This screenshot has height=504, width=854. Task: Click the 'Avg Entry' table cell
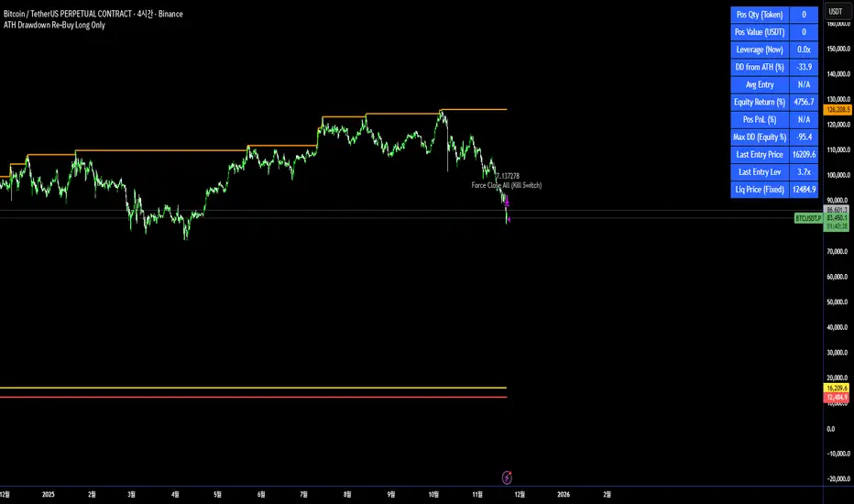click(x=760, y=84)
